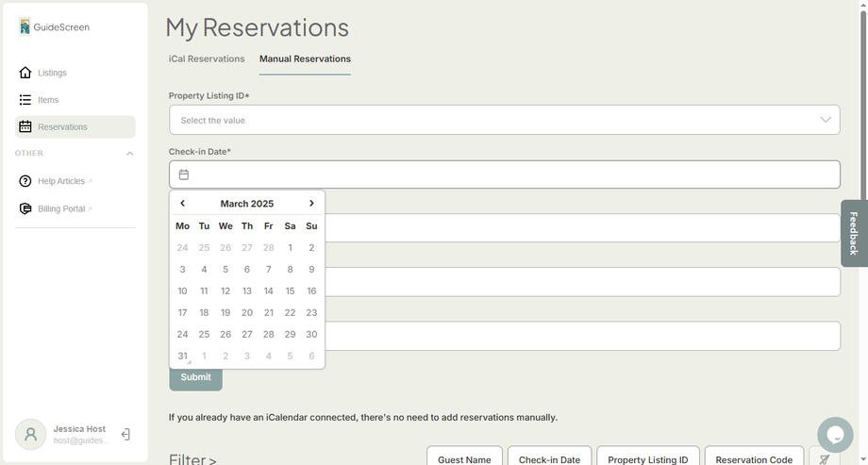
Task: Click the Submit button
Action: pos(195,377)
